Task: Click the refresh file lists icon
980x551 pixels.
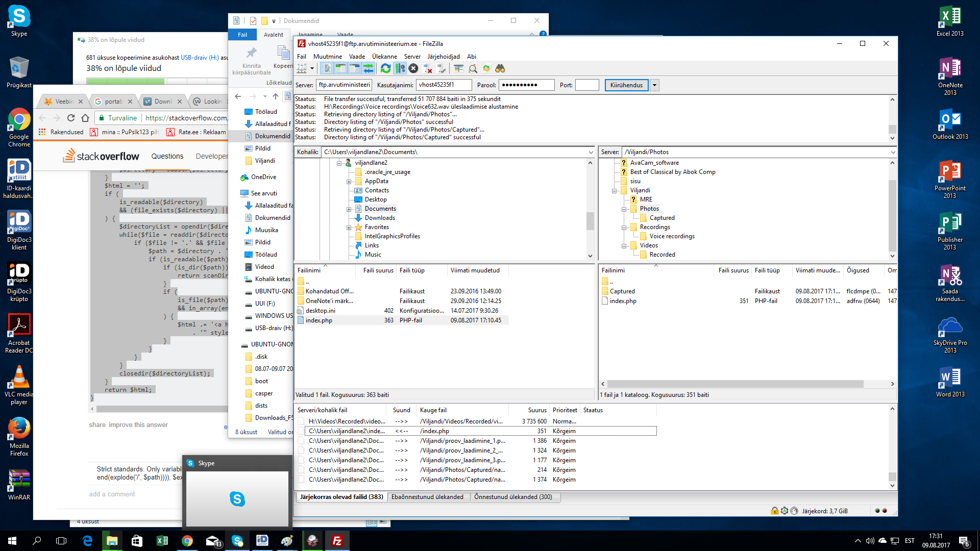Action: point(386,68)
